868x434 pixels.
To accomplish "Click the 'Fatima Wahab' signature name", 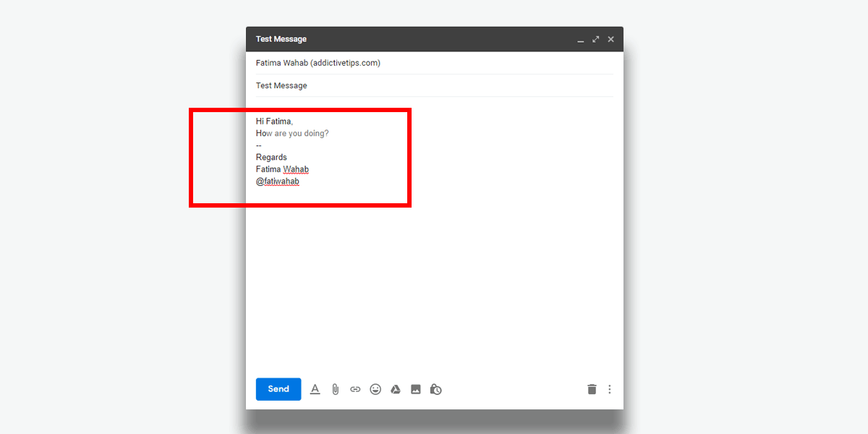I will point(282,169).
